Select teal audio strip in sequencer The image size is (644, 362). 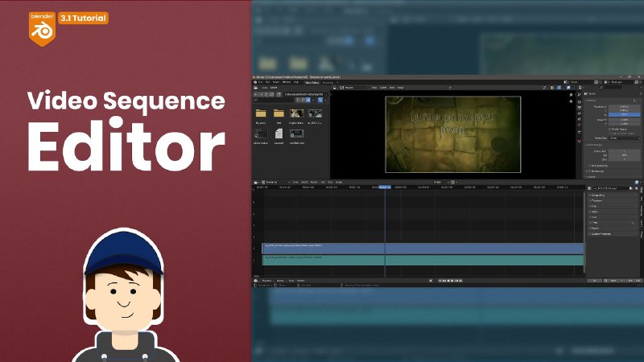coord(423,260)
